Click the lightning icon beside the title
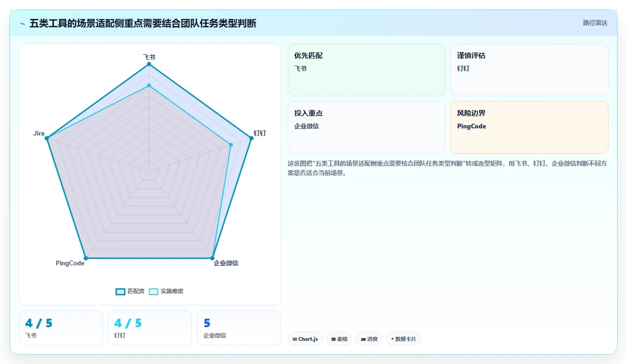This screenshot has height=364, width=627. coord(22,24)
